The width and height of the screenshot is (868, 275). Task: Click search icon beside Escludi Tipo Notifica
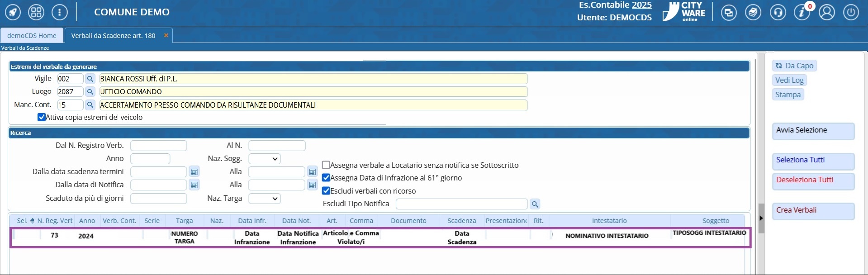point(535,204)
